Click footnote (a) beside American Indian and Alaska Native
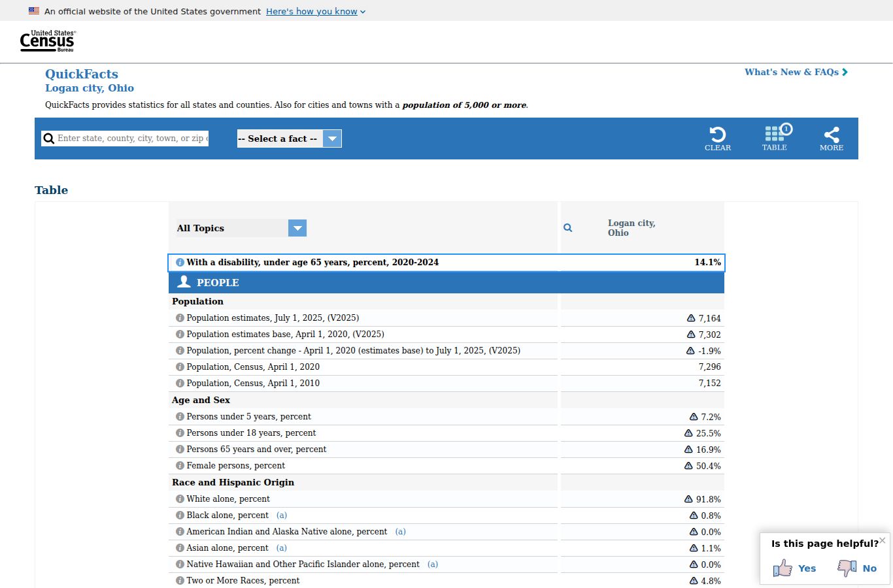The width and height of the screenshot is (893, 588). tap(401, 532)
